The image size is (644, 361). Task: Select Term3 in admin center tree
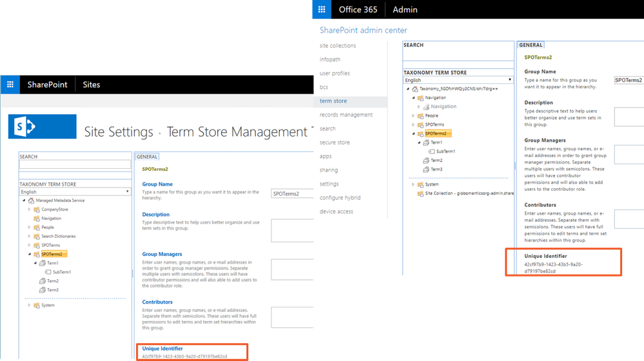[x=436, y=169]
